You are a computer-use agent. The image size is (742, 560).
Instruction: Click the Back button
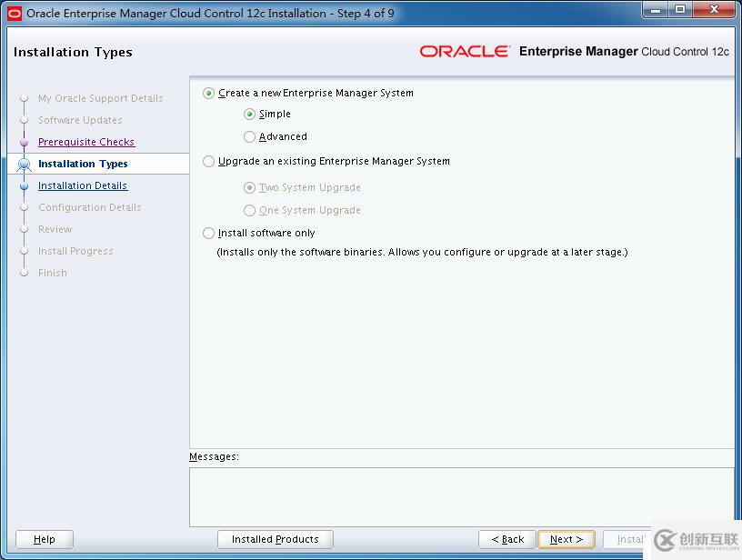point(506,538)
